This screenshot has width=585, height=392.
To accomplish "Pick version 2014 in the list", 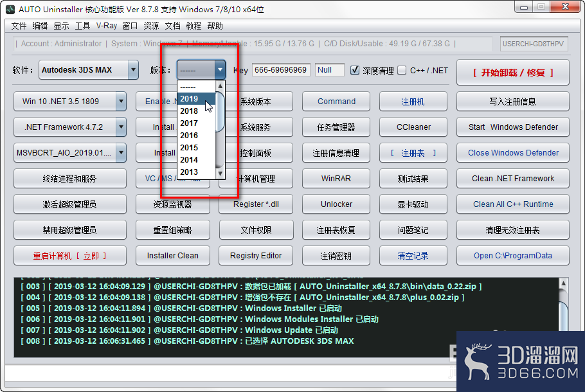I will coord(197,160).
